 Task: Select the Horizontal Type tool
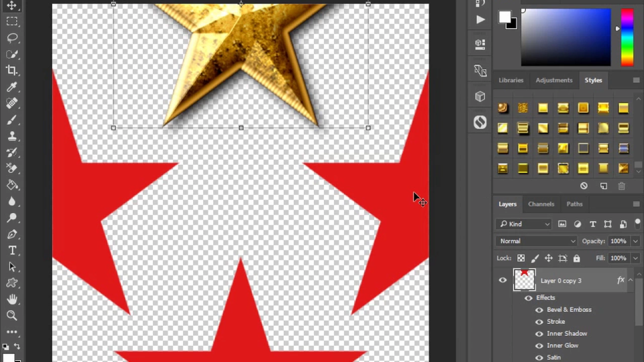pyautogui.click(x=12, y=250)
